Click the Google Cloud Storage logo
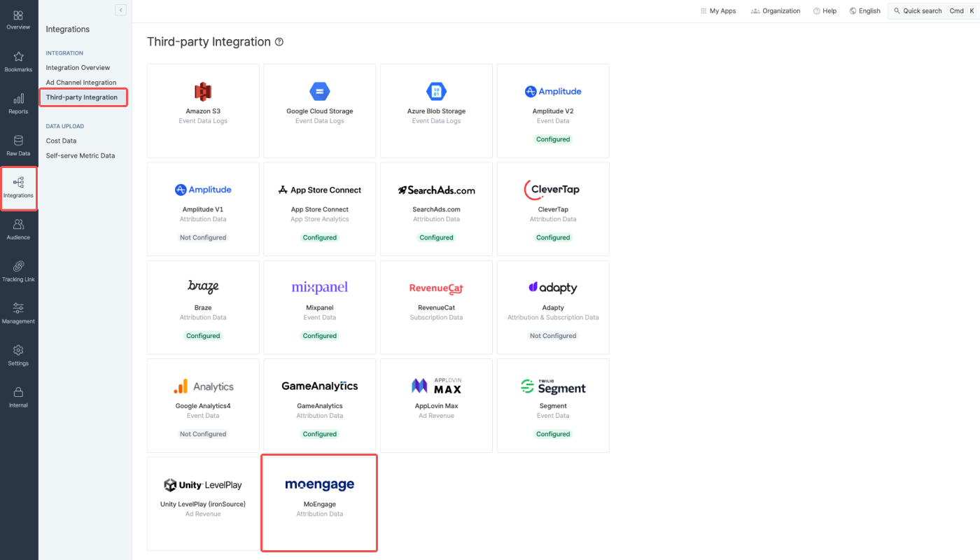 click(x=320, y=91)
